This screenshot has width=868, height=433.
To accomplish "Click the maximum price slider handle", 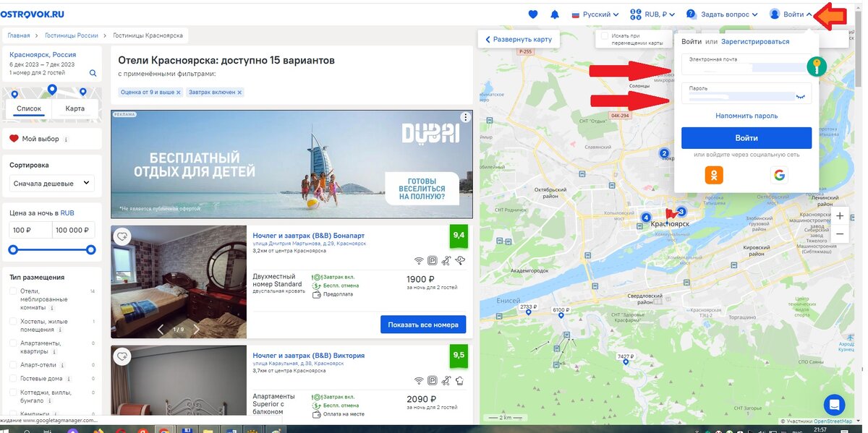I will pyautogui.click(x=90, y=249).
